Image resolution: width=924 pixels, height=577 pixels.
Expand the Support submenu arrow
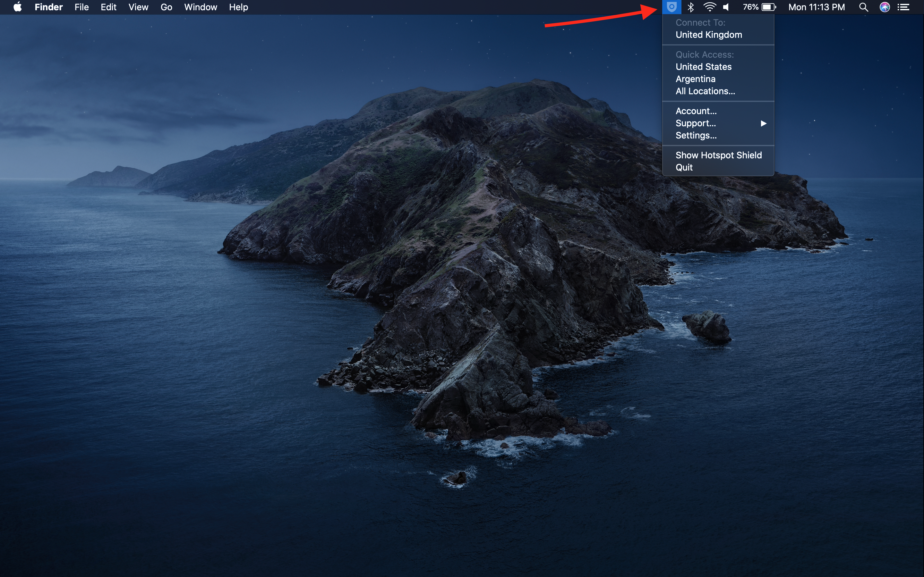pos(764,123)
